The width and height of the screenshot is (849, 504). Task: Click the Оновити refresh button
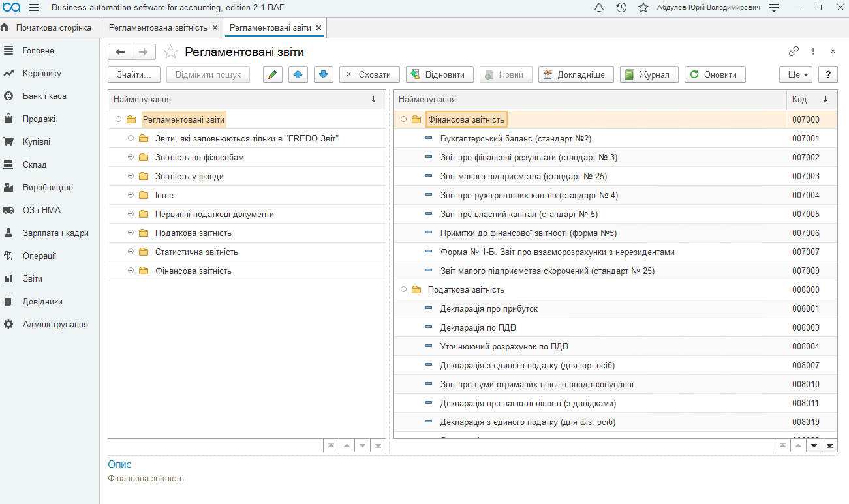[x=715, y=74]
